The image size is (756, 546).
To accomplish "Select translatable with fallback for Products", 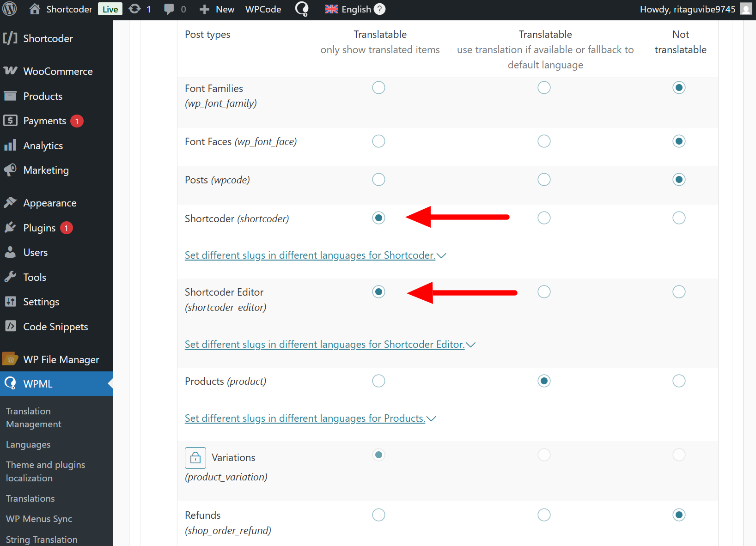I will (x=544, y=381).
